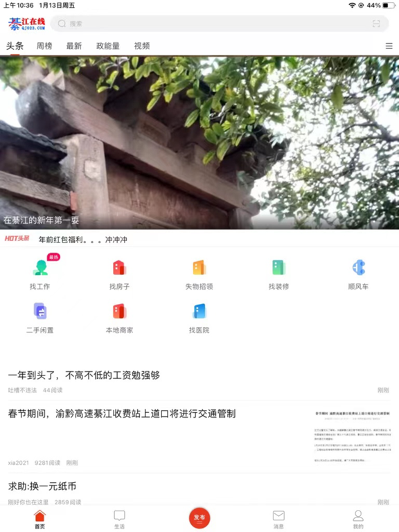399x532 pixels.
Task: Open the 找装修 renovation icon
Action: pyautogui.click(x=278, y=267)
